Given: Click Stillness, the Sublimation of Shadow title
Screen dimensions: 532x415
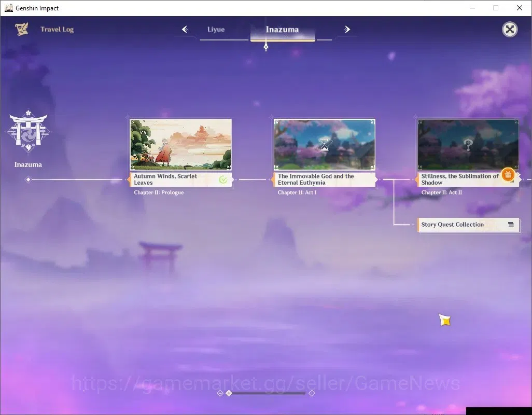Looking at the screenshot, I should click(460, 179).
